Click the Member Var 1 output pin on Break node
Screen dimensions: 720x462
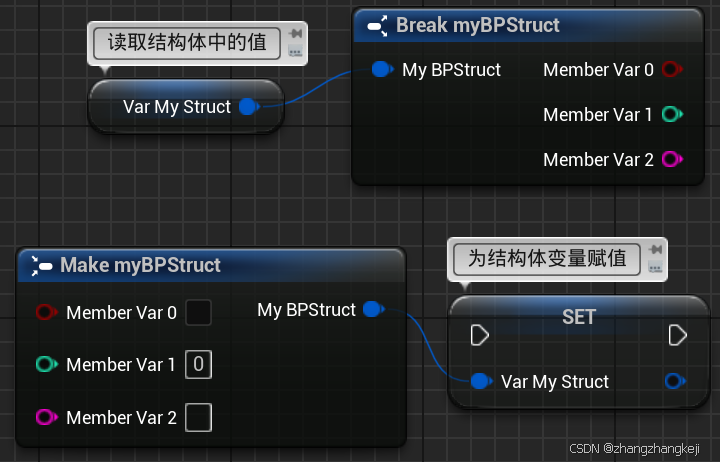click(672, 114)
